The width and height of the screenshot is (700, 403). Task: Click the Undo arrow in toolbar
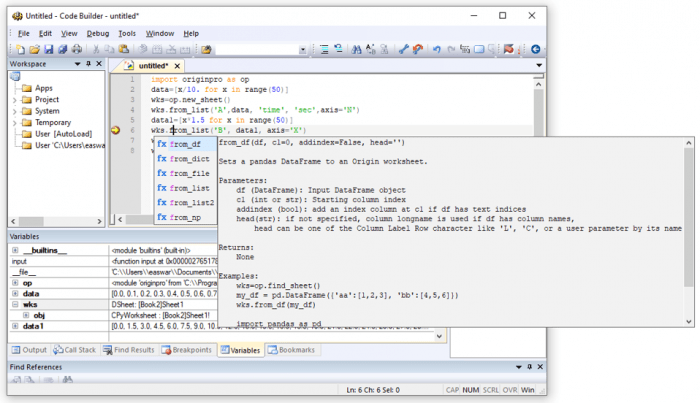click(x=436, y=49)
